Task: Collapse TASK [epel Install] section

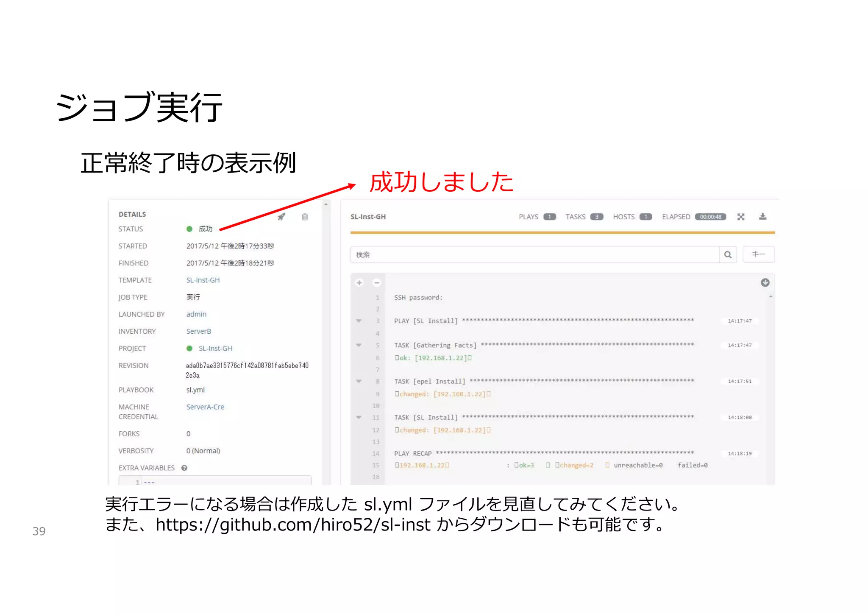Action: pos(359,381)
